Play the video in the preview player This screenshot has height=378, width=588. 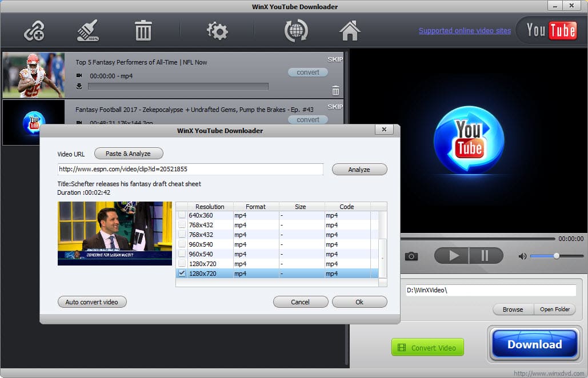point(451,256)
